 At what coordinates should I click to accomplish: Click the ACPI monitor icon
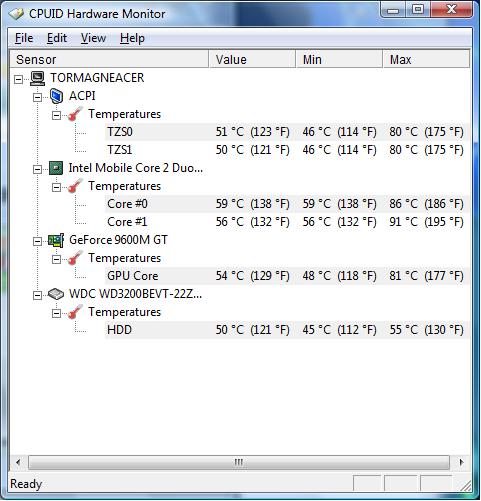[x=56, y=96]
